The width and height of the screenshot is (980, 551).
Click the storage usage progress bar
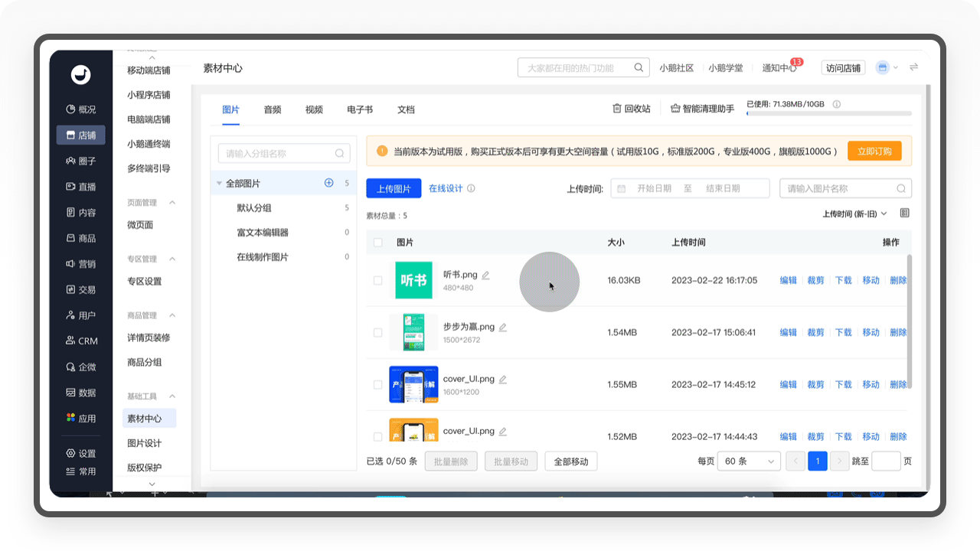(829, 113)
